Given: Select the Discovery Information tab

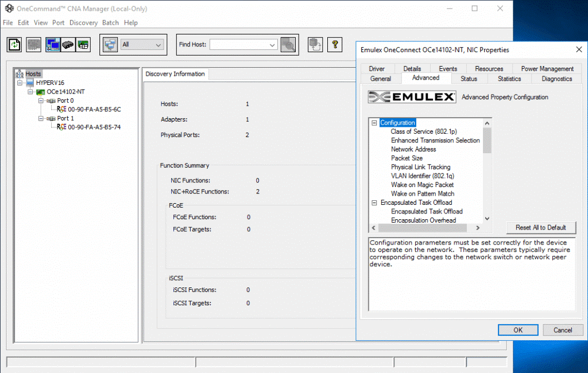Looking at the screenshot, I should 175,74.
